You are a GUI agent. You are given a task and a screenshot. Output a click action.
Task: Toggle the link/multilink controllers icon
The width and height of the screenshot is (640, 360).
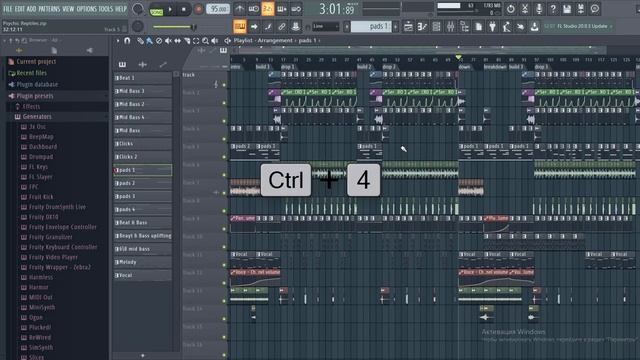[282, 27]
